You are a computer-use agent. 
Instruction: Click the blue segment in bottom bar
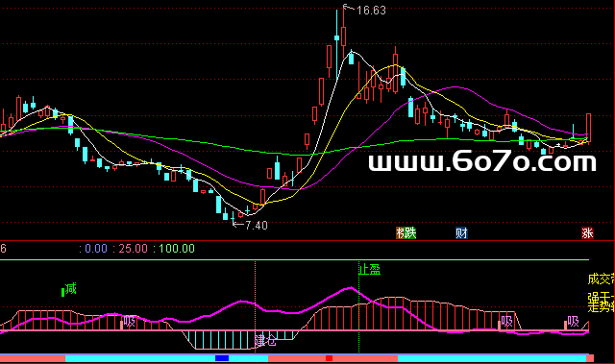click(222, 358)
